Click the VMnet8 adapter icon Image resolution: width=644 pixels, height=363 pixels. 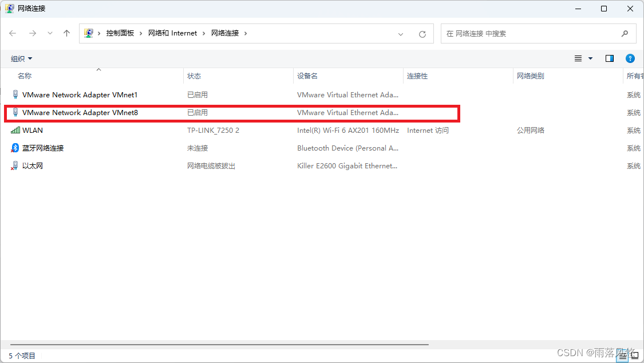(15, 112)
